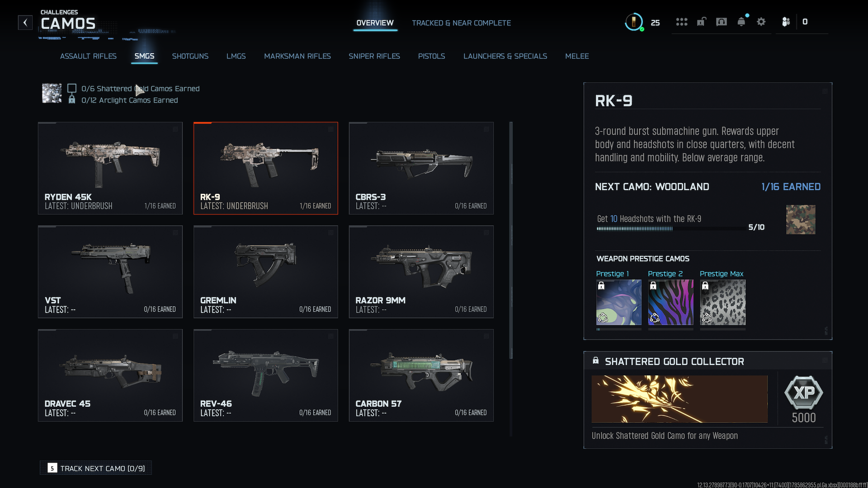Select the Prestige 1 camo swatch
The width and height of the screenshot is (868, 488).
[x=619, y=302]
